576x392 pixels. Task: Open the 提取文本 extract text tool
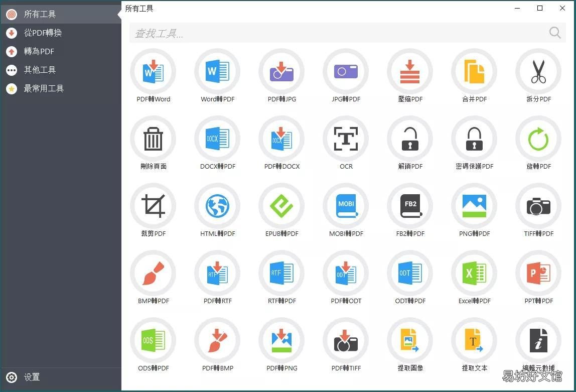(474, 341)
